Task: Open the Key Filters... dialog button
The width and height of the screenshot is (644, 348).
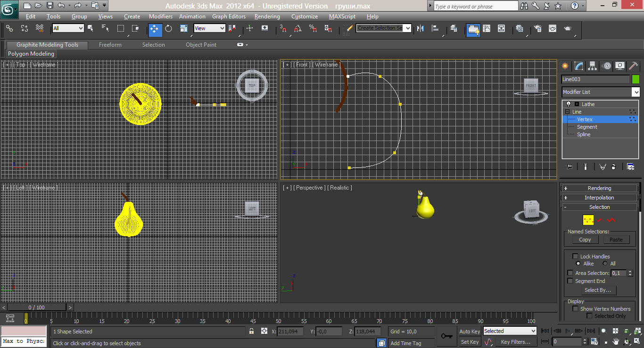Action: (x=516, y=342)
